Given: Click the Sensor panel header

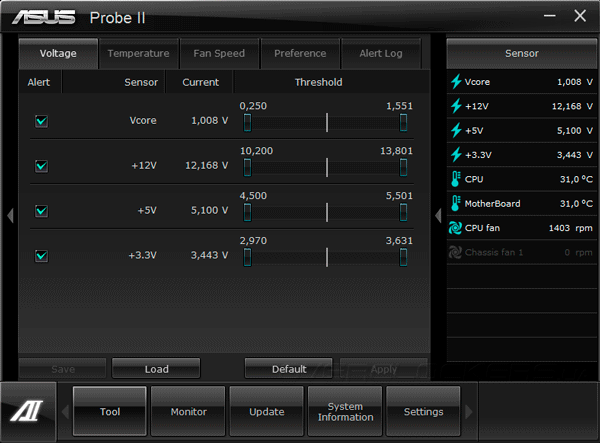Looking at the screenshot, I should pos(522,54).
